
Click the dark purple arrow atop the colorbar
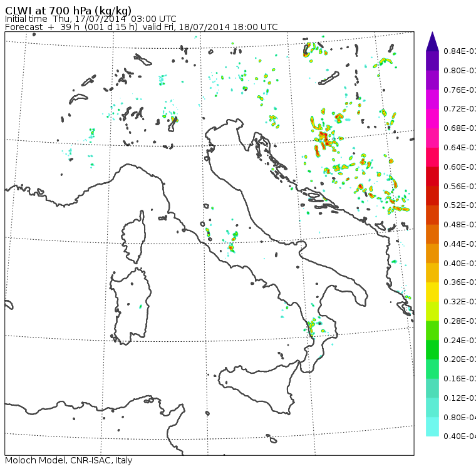coord(432,41)
